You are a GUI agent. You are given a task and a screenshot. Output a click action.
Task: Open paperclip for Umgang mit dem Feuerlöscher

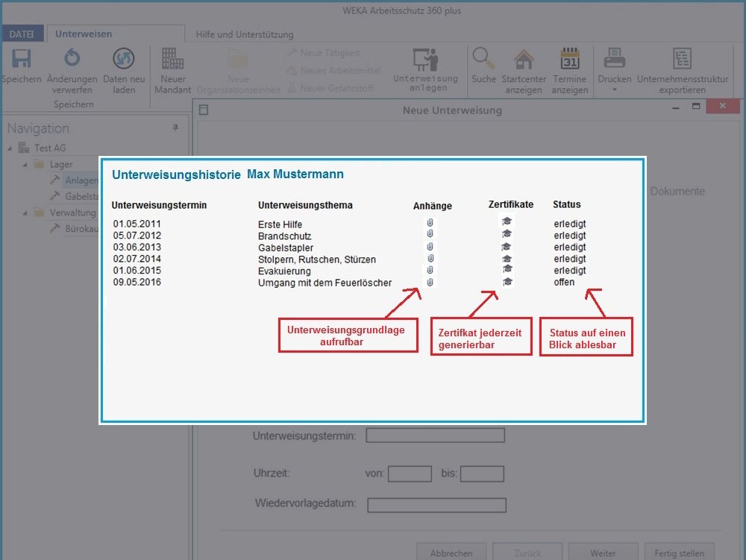[x=430, y=282]
